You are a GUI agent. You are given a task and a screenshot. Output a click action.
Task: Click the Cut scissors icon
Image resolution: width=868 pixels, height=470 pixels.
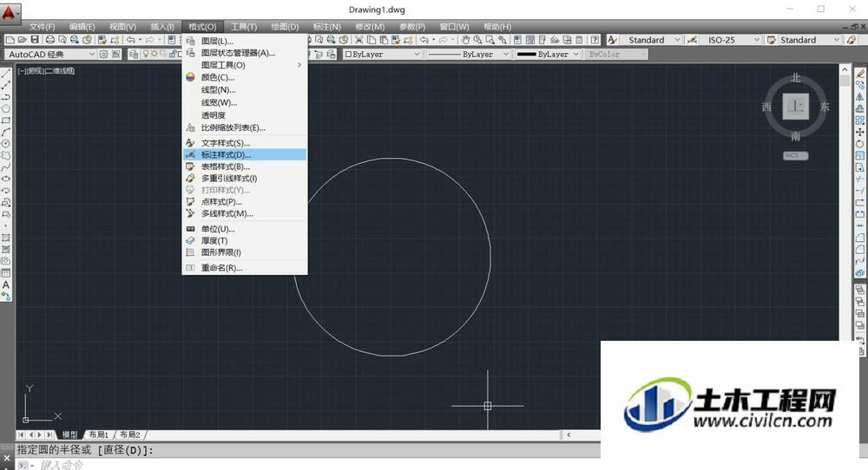tap(359, 40)
